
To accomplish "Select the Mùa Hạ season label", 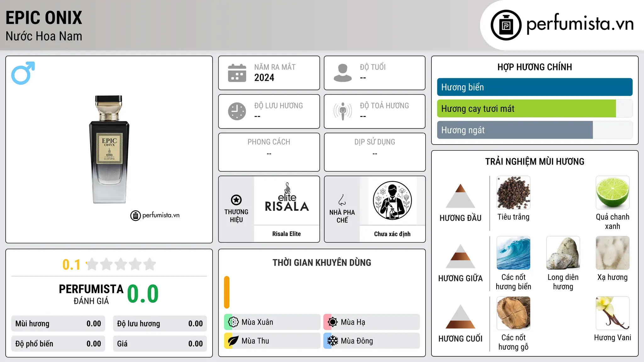I will [353, 322].
